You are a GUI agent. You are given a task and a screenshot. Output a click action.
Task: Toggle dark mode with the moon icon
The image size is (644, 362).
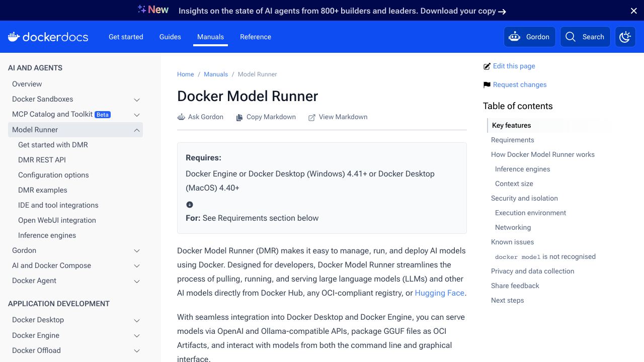coord(625,37)
